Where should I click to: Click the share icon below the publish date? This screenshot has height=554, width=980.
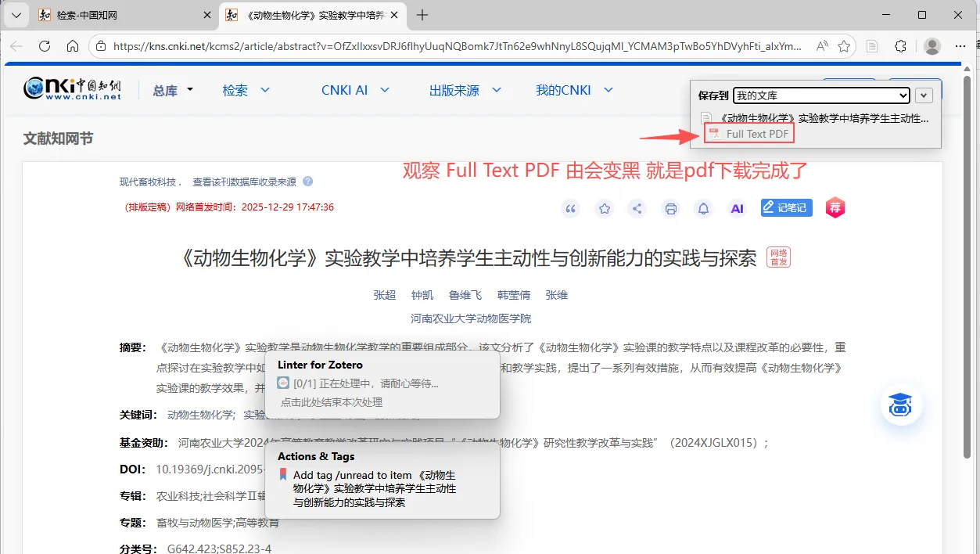point(637,207)
